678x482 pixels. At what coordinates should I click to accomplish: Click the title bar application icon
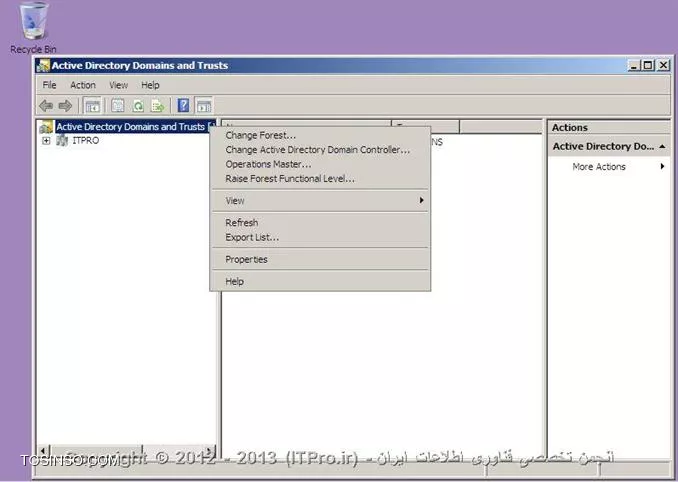click(43, 65)
